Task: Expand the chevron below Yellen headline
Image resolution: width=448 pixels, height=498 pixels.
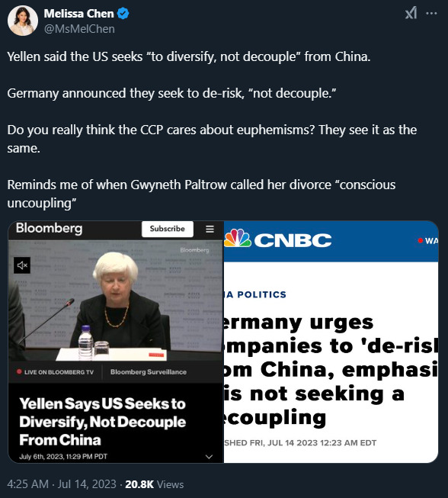Action: [209, 457]
